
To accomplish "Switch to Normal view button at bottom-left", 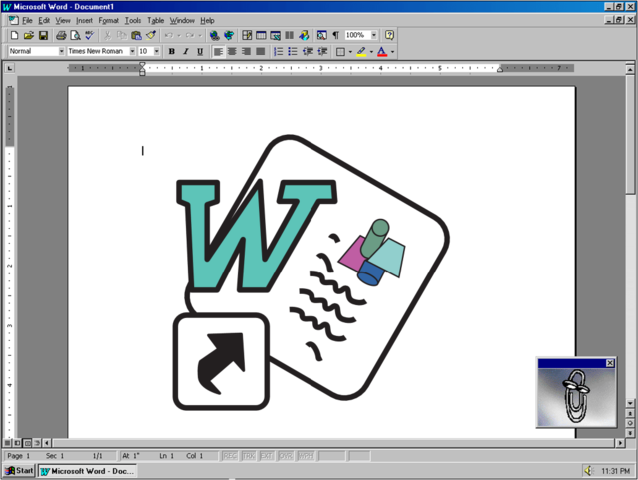I will coord(7,443).
